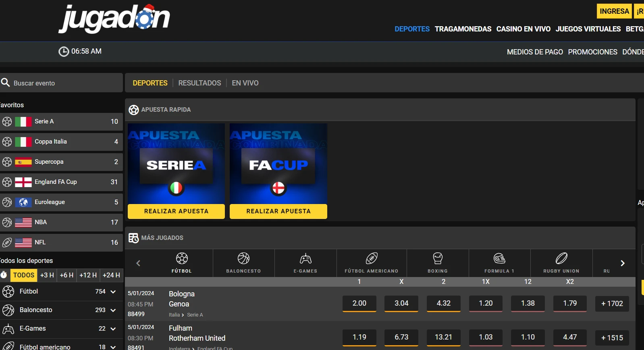Switch to the RESULTADOS tab
This screenshot has height=350, width=644.
tap(199, 83)
